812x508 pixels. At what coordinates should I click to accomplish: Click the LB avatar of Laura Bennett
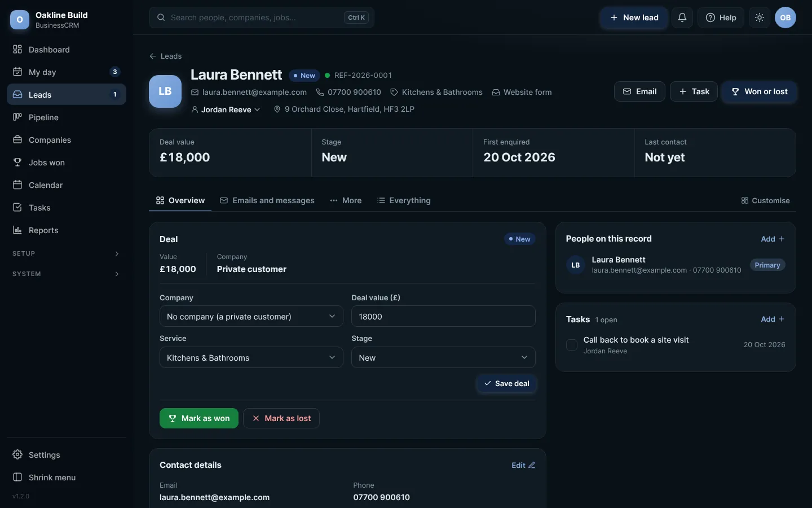[x=165, y=91]
